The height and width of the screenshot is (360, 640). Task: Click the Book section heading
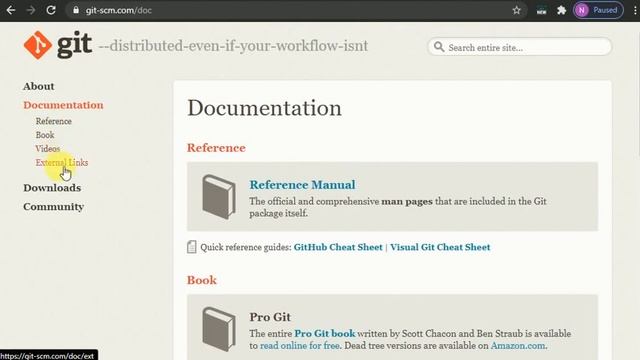click(x=202, y=280)
